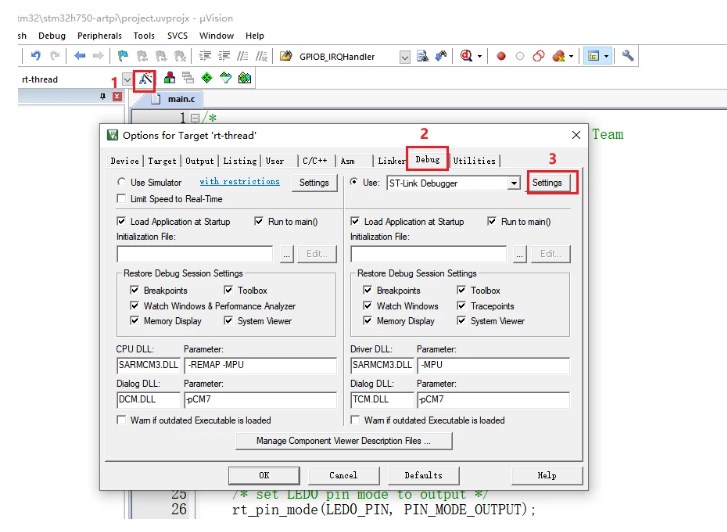Click OK button in options dialog
Image resolution: width=727 pixels, height=532 pixels.
coord(264,475)
